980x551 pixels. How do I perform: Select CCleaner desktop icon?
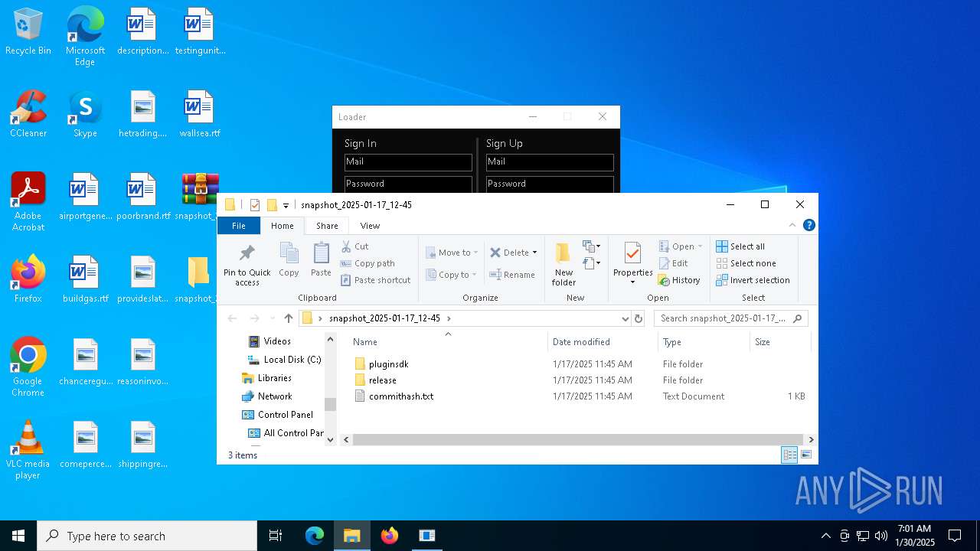coord(28,115)
